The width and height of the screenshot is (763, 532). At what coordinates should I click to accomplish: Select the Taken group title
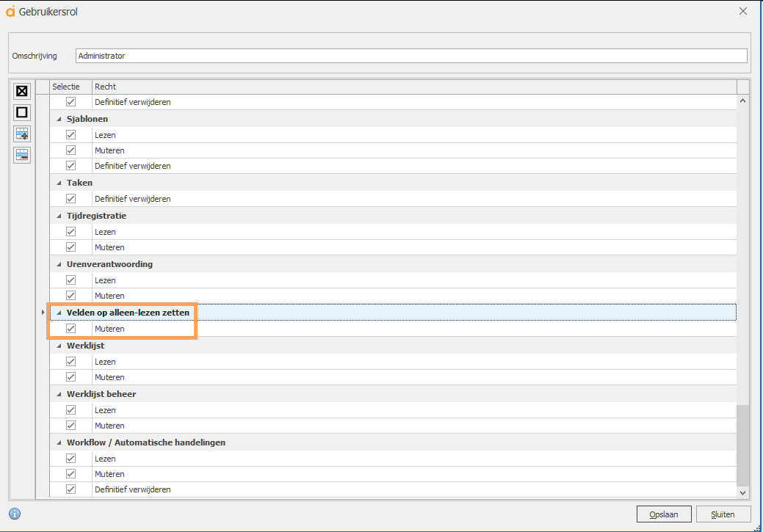click(x=79, y=183)
